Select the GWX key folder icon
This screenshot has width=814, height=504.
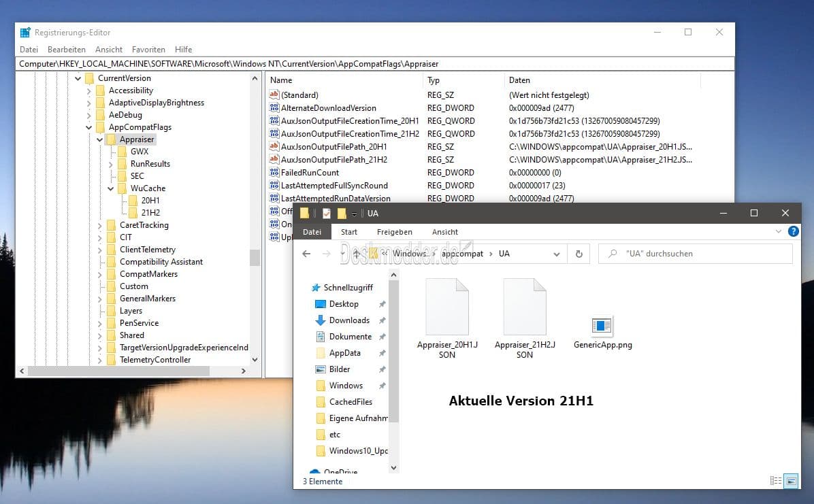pyautogui.click(x=123, y=152)
